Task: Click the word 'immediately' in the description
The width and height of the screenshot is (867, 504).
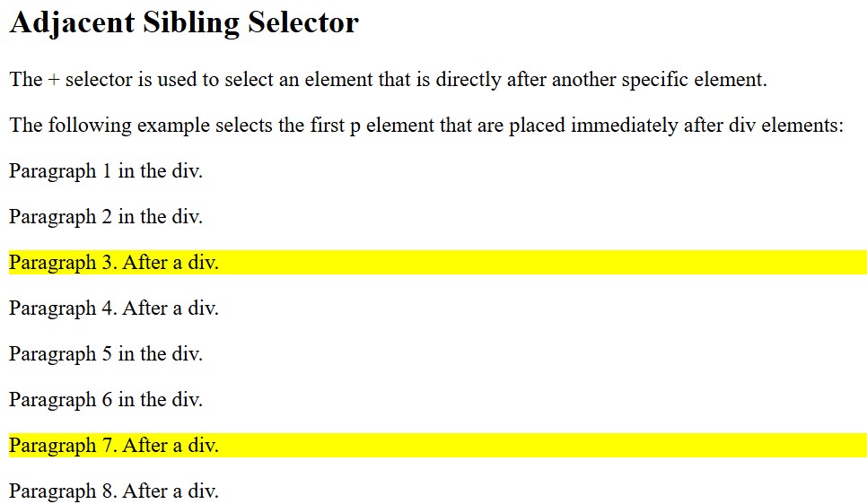Action: 625,126
